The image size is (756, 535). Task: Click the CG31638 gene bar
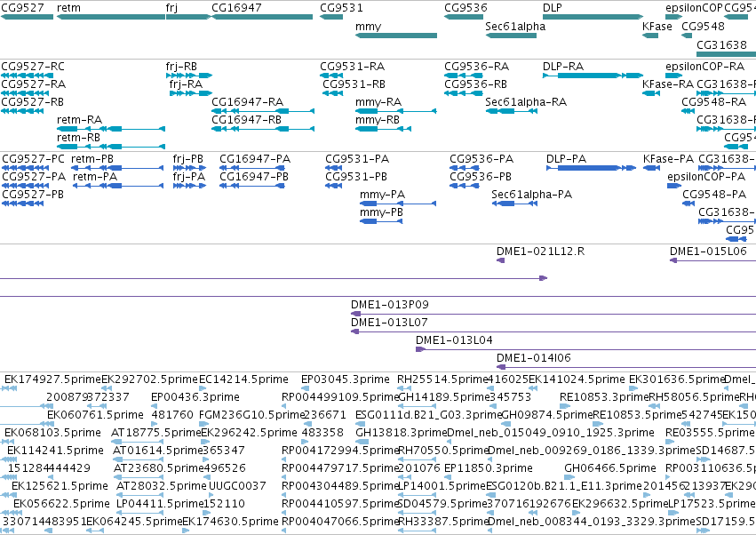click(x=726, y=53)
